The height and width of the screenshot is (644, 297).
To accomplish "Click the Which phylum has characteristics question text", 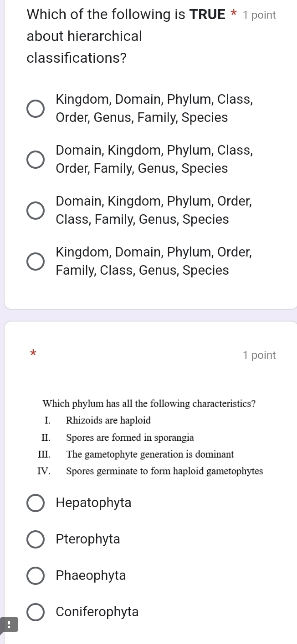I will point(149,403).
